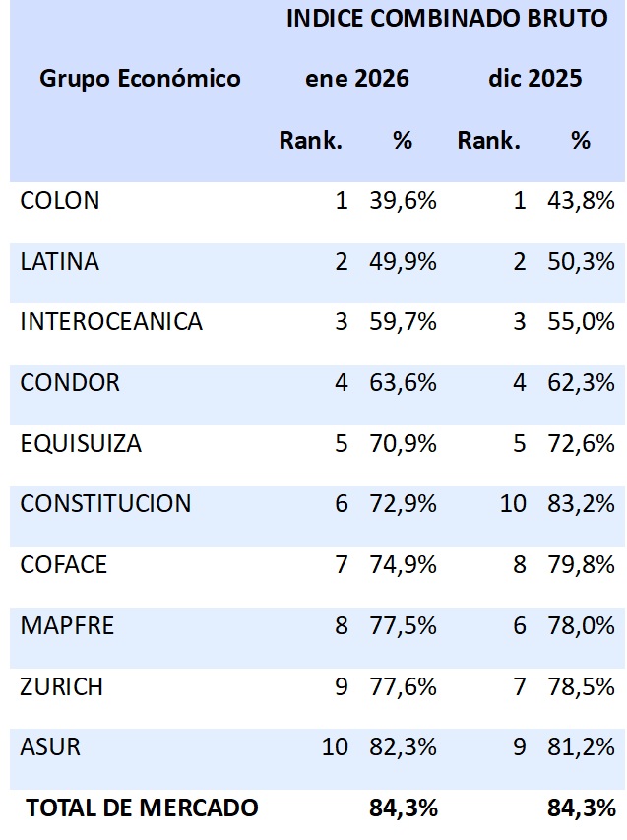Select the ZURICH row label
The image size is (627, 840).
click(x=61, y=686)
